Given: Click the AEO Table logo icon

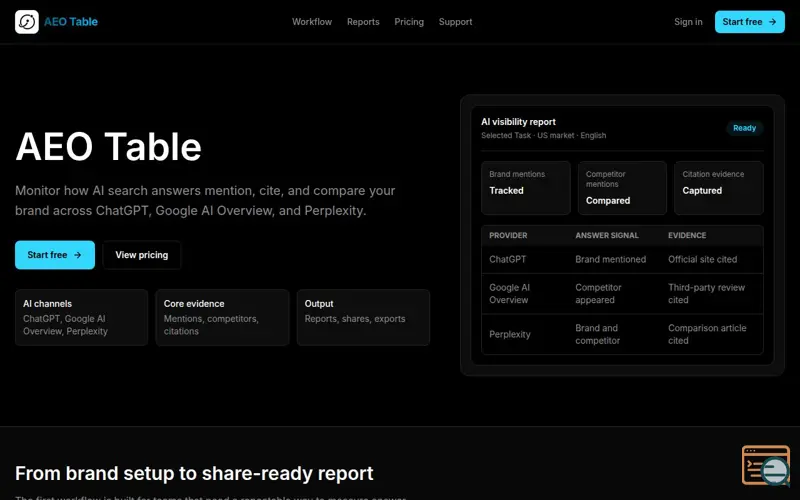Looking at the screenshot, I should [27, 22].
